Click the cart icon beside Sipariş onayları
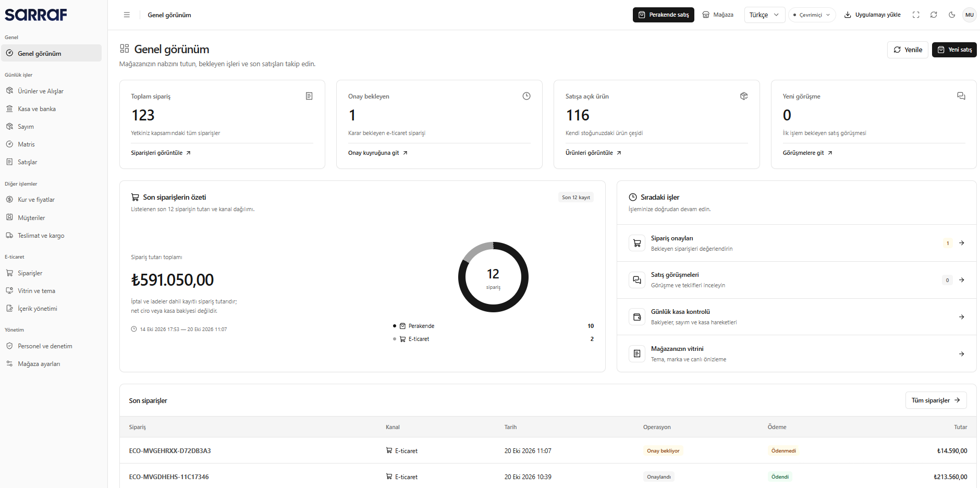This screenshot has height=488, width=980. coord(637,243)
